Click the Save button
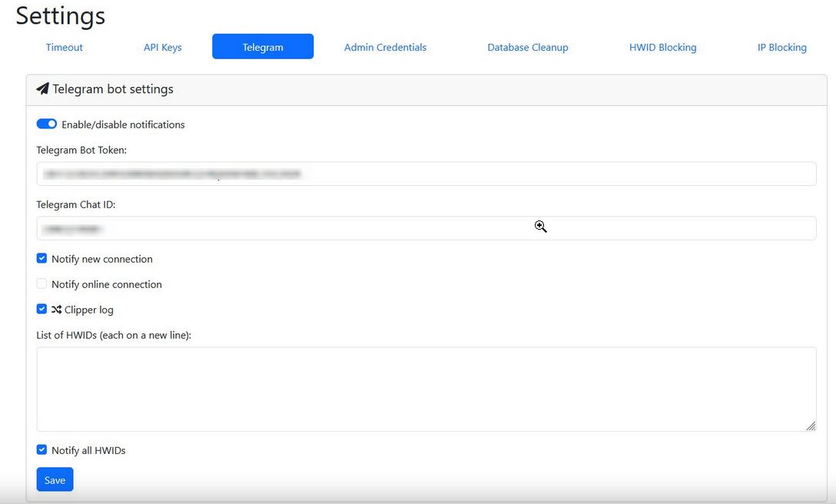The width and height of the screenshot is (836, 504). point(55,479)
